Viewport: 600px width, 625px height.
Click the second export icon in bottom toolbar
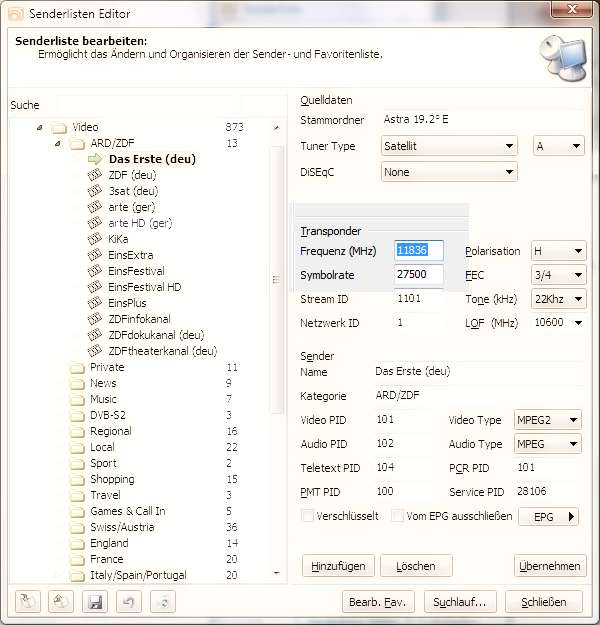pos(61,602)
